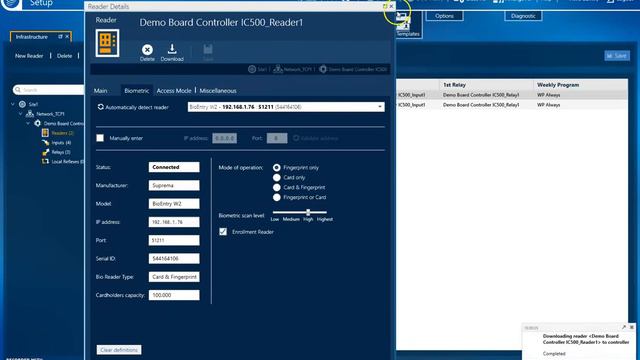Viewport: 640px width, 360px height.
Task: Open the detected reader dropdown
Action: [380, 107]
